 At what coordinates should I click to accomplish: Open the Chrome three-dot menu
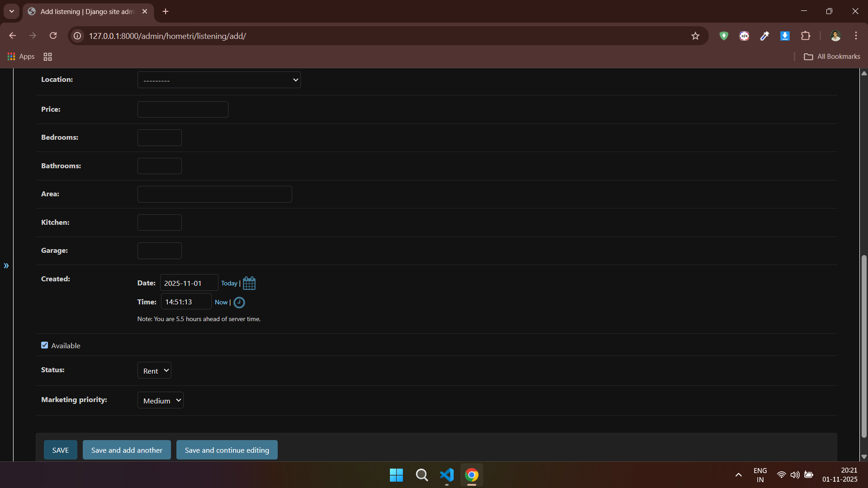click(x=856, y=36)
